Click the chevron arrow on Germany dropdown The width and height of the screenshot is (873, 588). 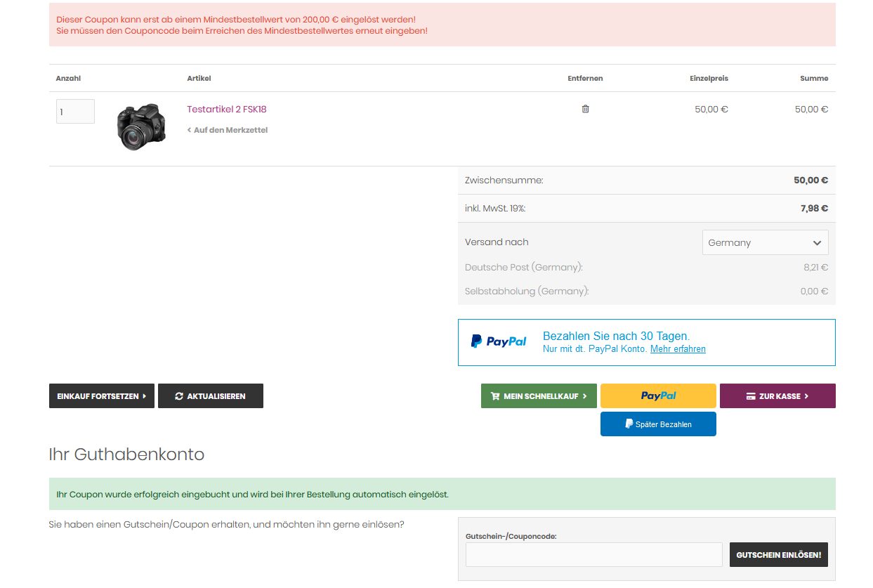click(817, 243)
